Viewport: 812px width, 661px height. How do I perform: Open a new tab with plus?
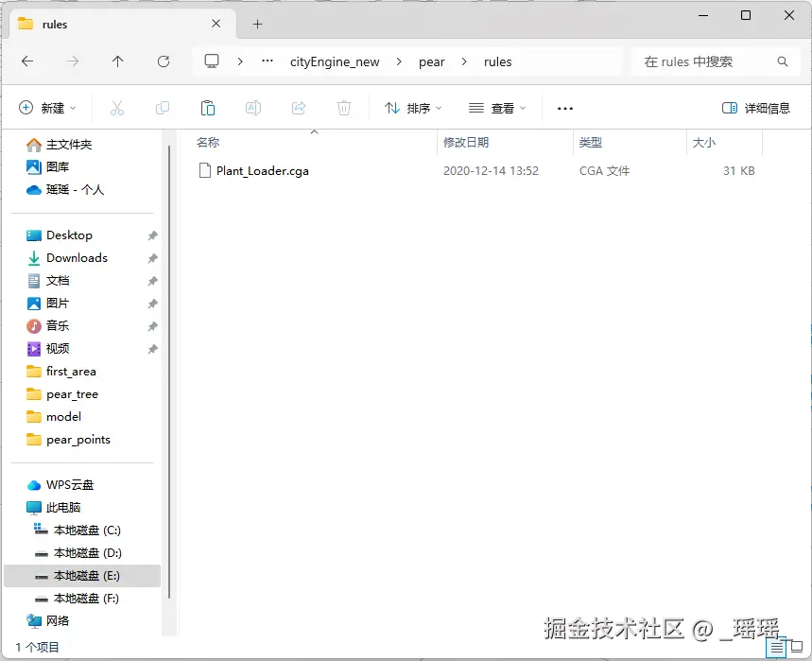(257, 24)
